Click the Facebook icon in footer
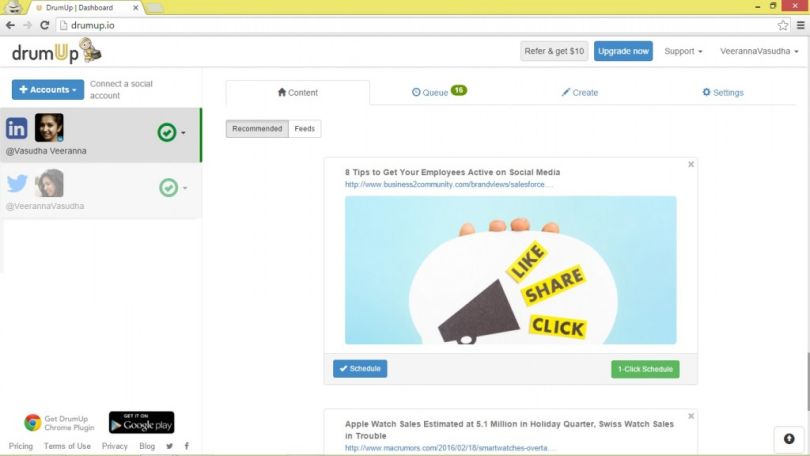The width and height of the screenshot is (810, 456). pyautogui.click(x=186, y=446)
